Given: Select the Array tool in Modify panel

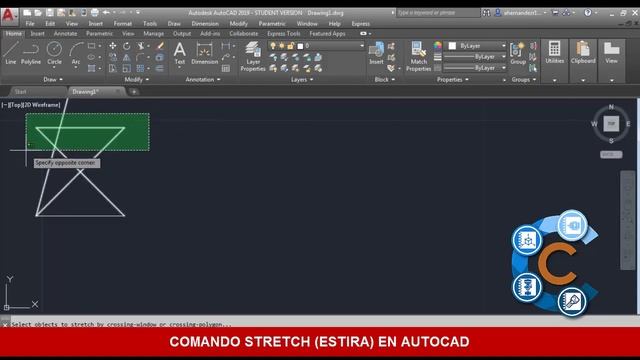Looking at the screenshot, I should click(x=141, y=68).
